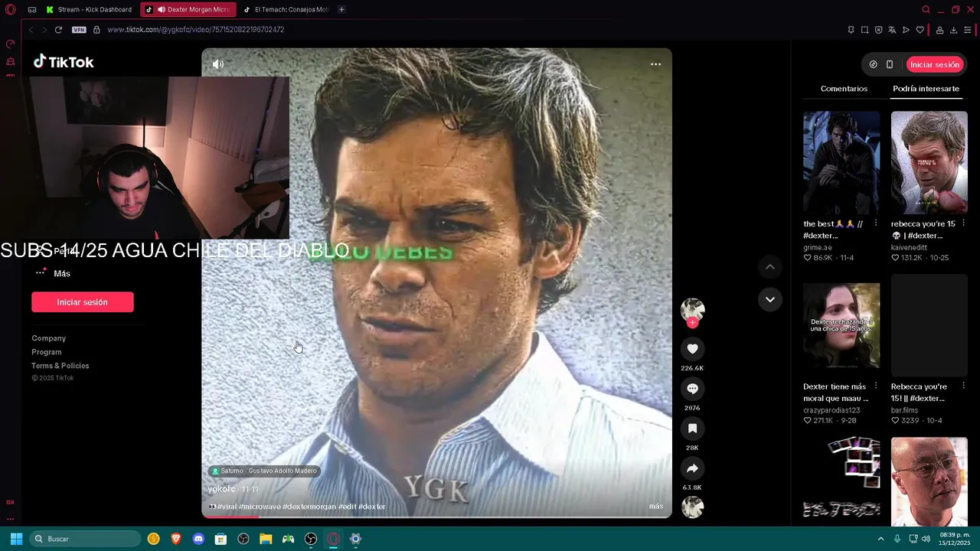
Task: Click Iniciar sesión button in left sidebar
Action: (x=83, y=302)
